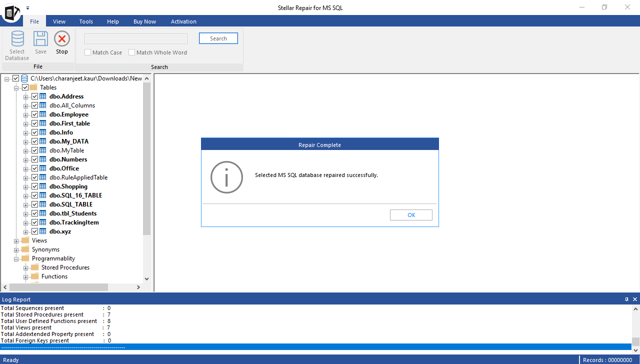Click the information icon in the Repair Complete dialog

[x=226, y=177]
